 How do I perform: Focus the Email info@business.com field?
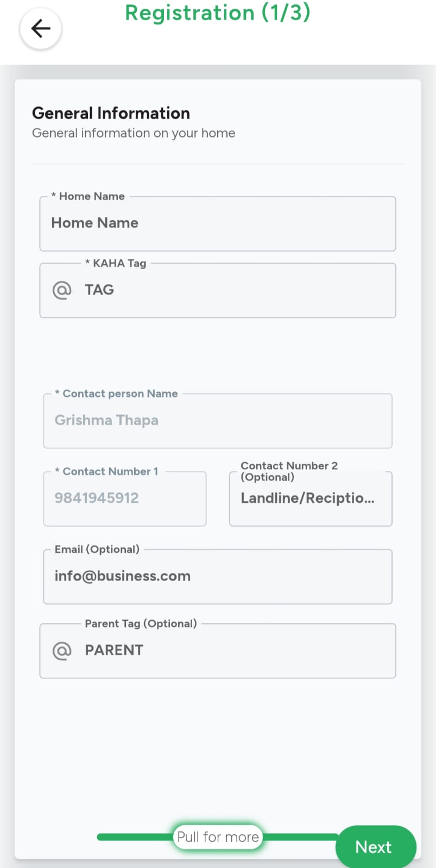(217, 577)
